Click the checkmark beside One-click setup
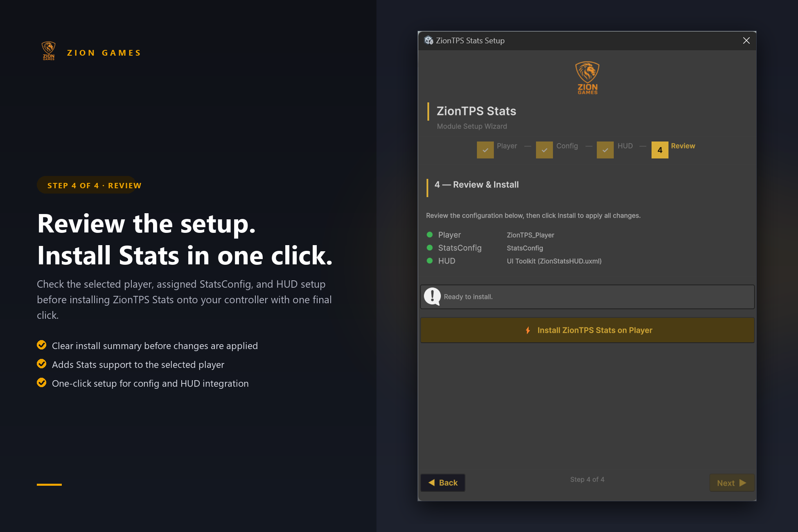This screenshot has width=798, height=532. pyautogui.click(x=42, y=383)
